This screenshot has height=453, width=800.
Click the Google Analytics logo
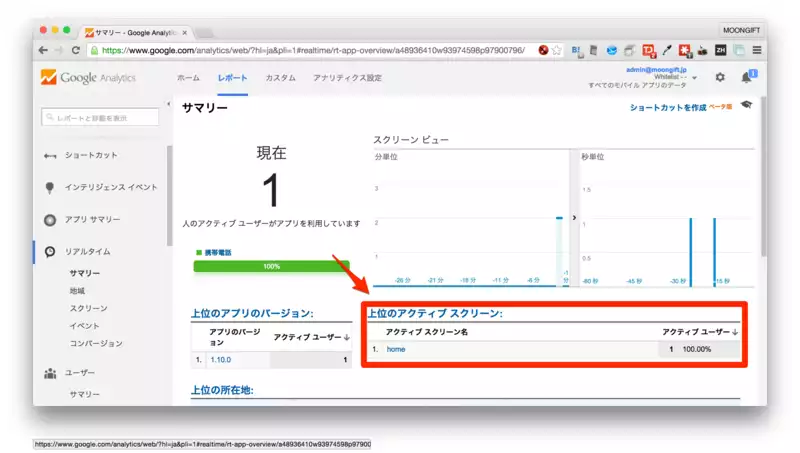pos(88,78)
